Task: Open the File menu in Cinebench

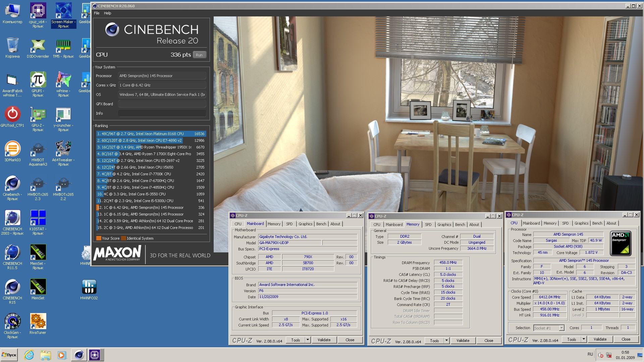Action: 97,13
